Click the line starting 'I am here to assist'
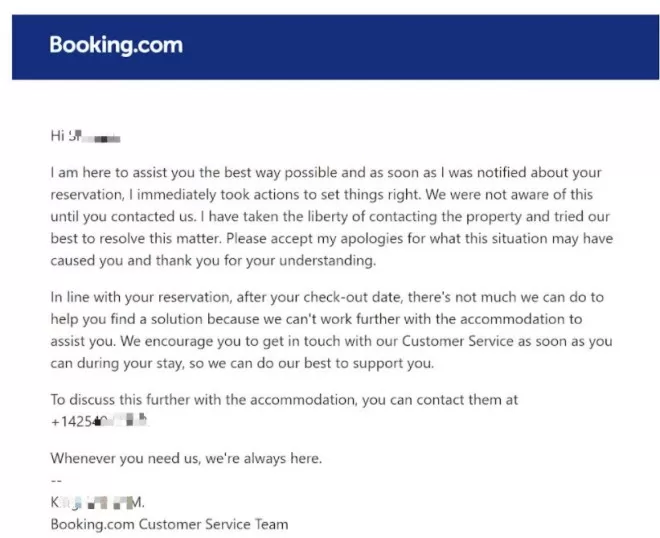The height and width of the screenshot is (538, 660). point(326,173)
